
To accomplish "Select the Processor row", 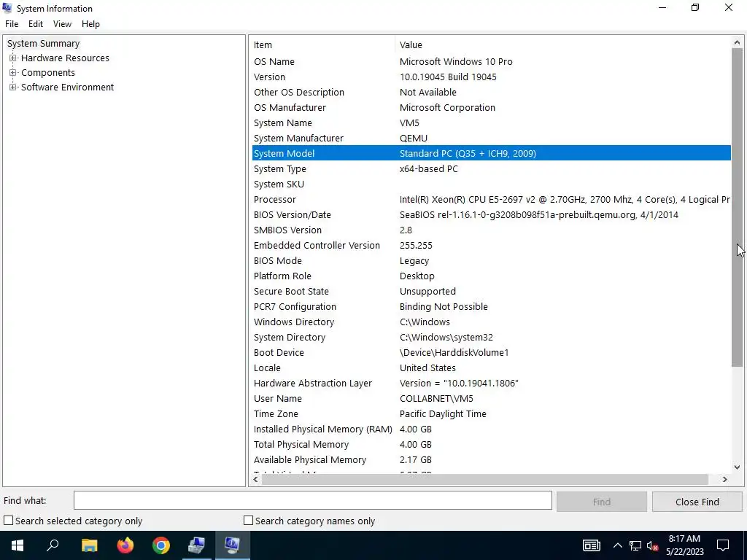I will tap(491, 200).
